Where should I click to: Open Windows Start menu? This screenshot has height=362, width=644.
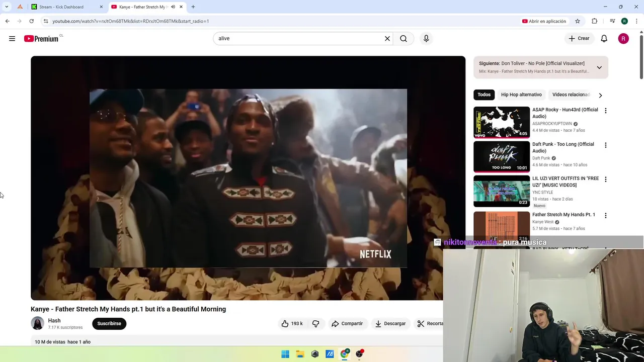(x=285, y=354)
